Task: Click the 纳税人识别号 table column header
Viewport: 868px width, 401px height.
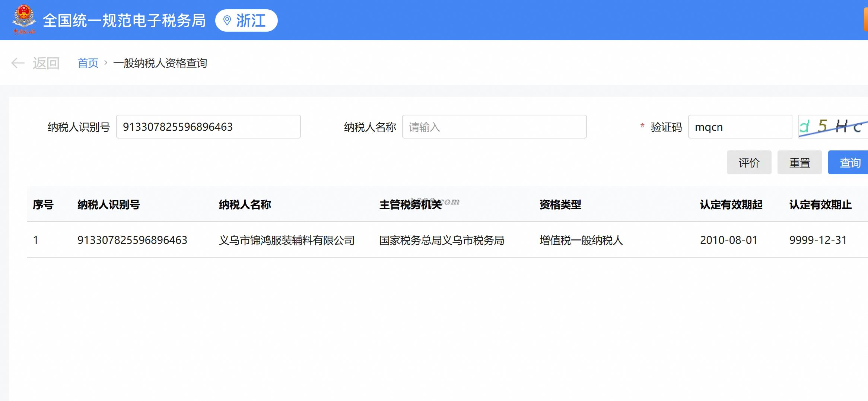Action: click(x=109, y=204)
